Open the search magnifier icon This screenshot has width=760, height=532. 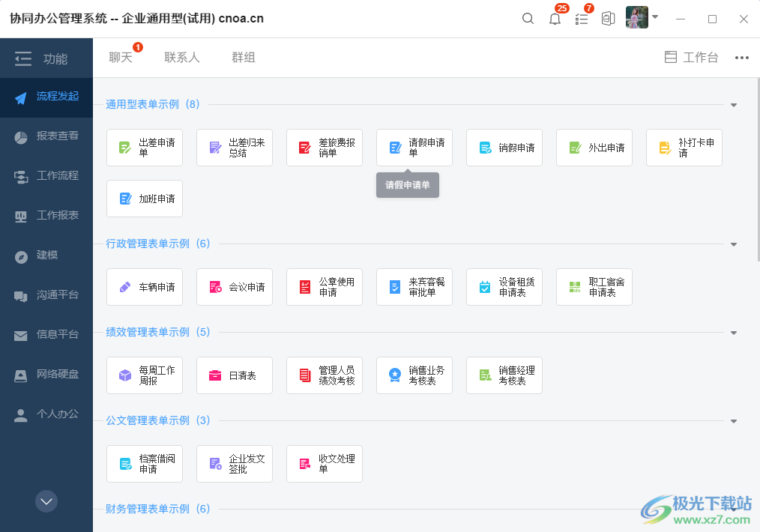(x=528, y=19)
